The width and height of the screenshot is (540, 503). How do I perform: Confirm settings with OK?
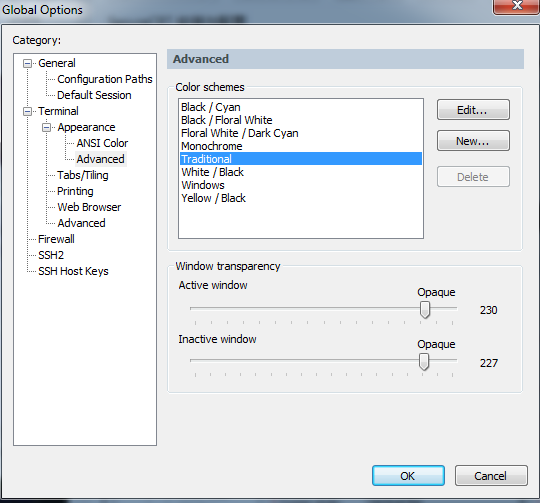pos(408,476)
